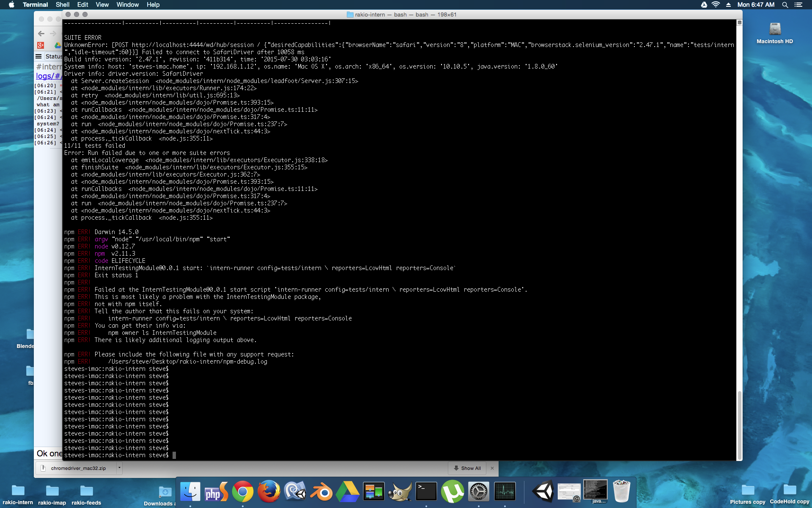
Task: Open the hamburger menu in Chrome page
Action: pyautogui.click(x=38, y=56)
